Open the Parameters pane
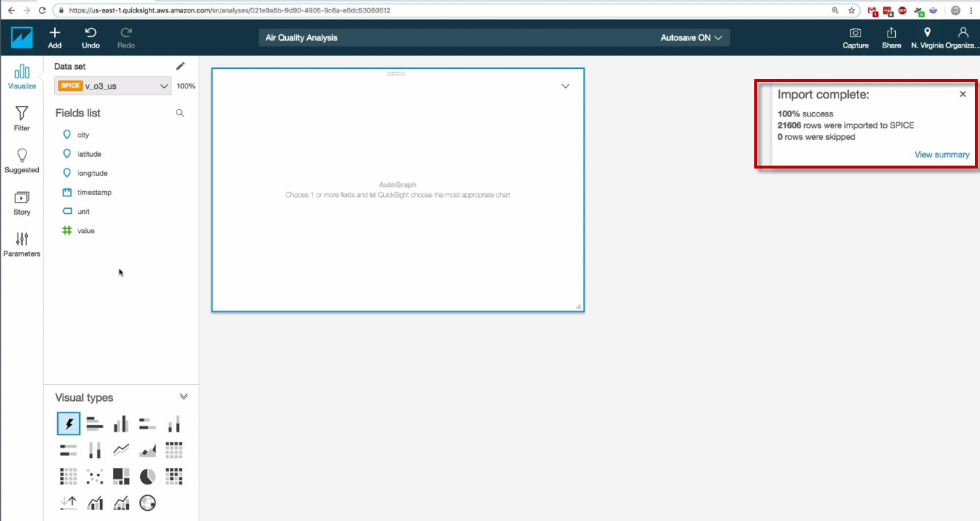This screenshot has height=521, width=980. [x=22, y=245]
